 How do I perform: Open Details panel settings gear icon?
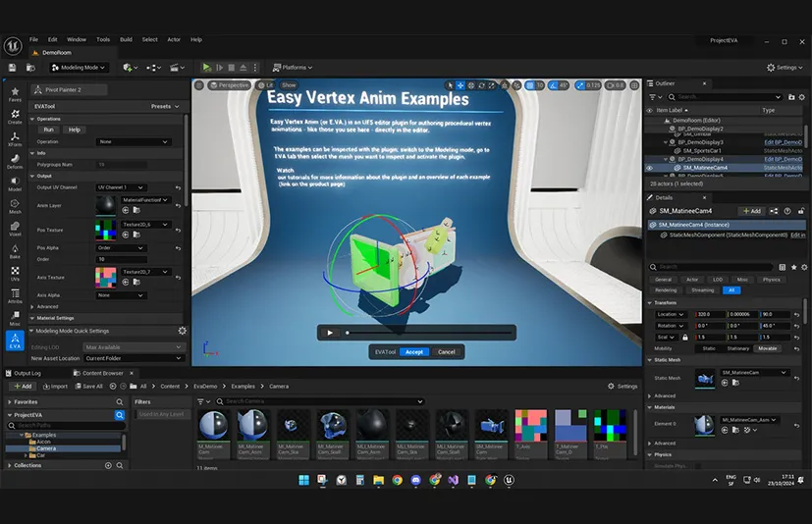coord(804,267)
